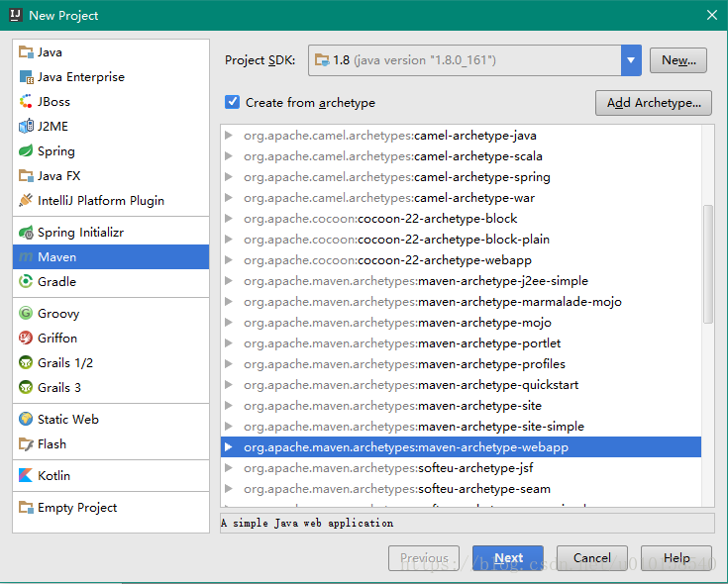
Task: Click the IntelliJ Platform Plugin icon
Action: [x=26, y=200]
